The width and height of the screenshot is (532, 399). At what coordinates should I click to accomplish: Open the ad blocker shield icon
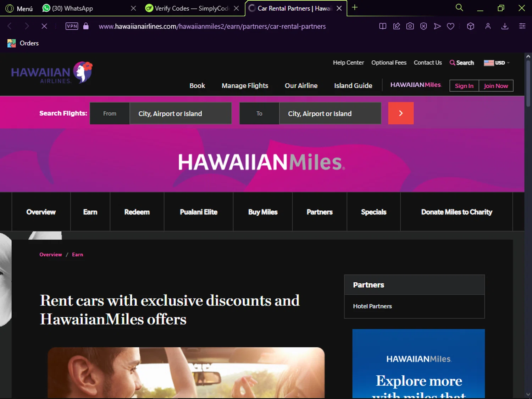click(423, 26)
